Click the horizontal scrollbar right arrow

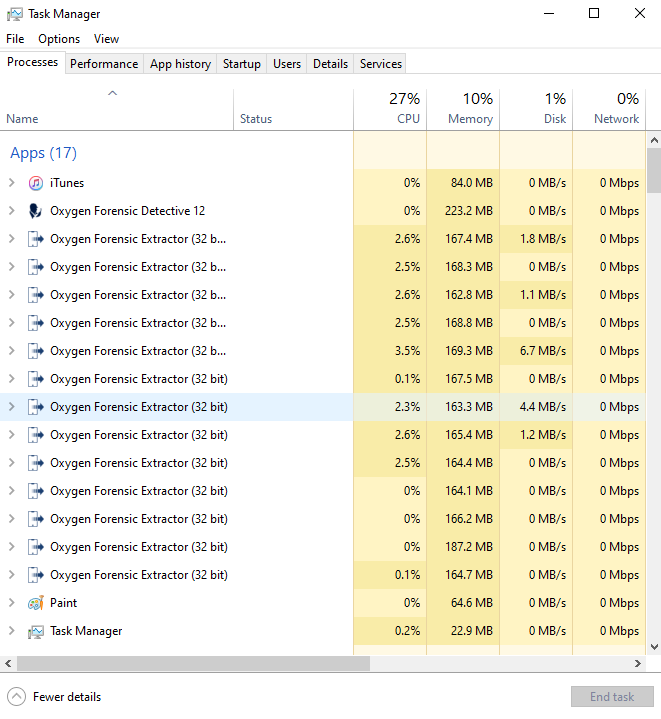coord(638,664)
